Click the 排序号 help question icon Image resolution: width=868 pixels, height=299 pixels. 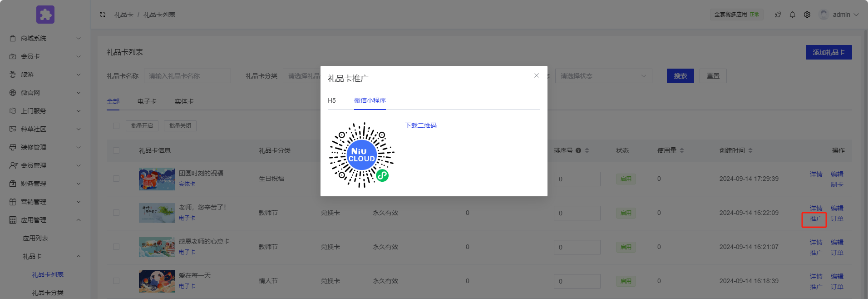pyautogui.click(x=578, y=150)
